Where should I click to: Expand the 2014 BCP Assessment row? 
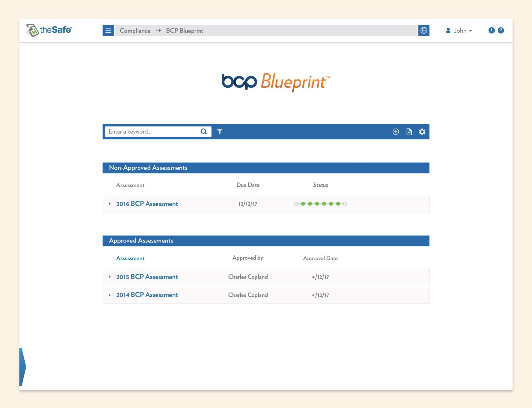pyautogui.click(x=110, y=295)
